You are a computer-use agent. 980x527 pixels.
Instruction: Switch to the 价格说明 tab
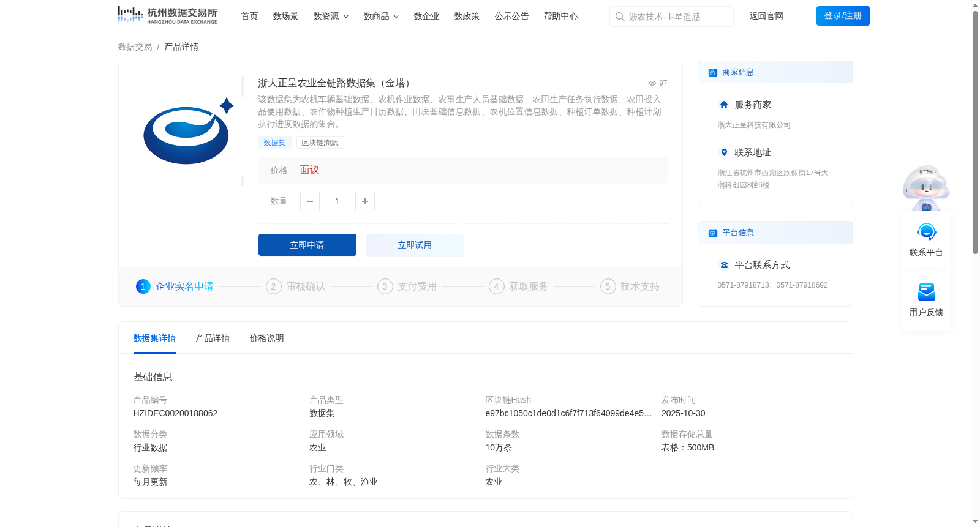click(266, 338)
